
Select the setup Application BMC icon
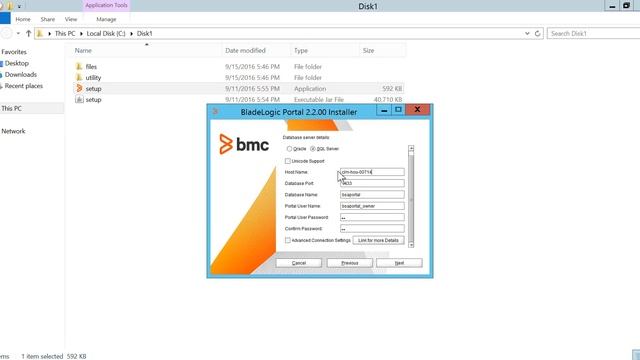[79, 88]
